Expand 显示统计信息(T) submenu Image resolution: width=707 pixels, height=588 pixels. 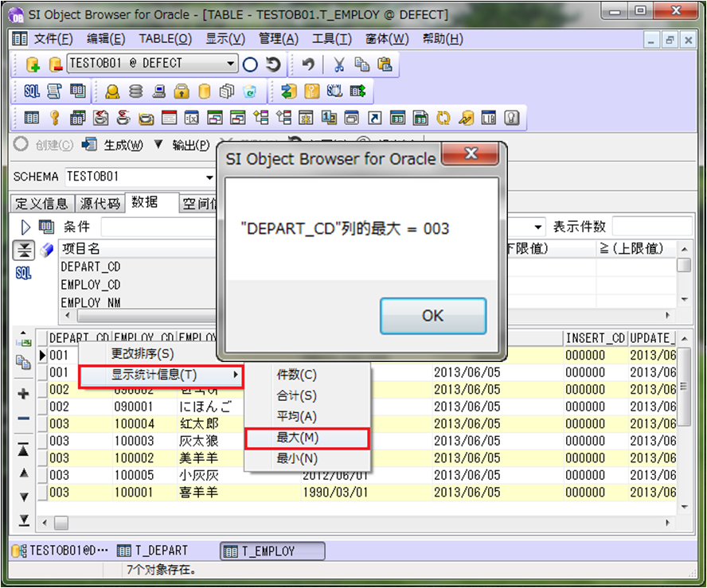coord(161,375)
